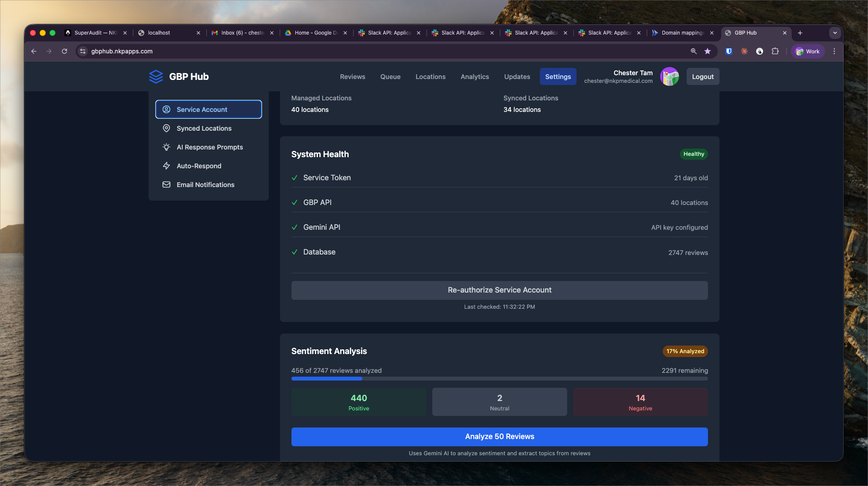Bookmark page with star icon

(x=708, y=51)
